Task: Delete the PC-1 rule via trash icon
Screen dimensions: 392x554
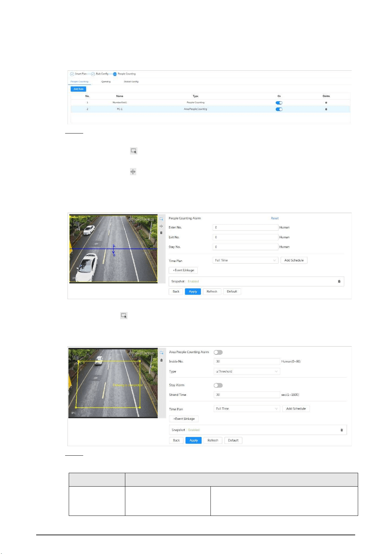Action: tap(326, 109)
